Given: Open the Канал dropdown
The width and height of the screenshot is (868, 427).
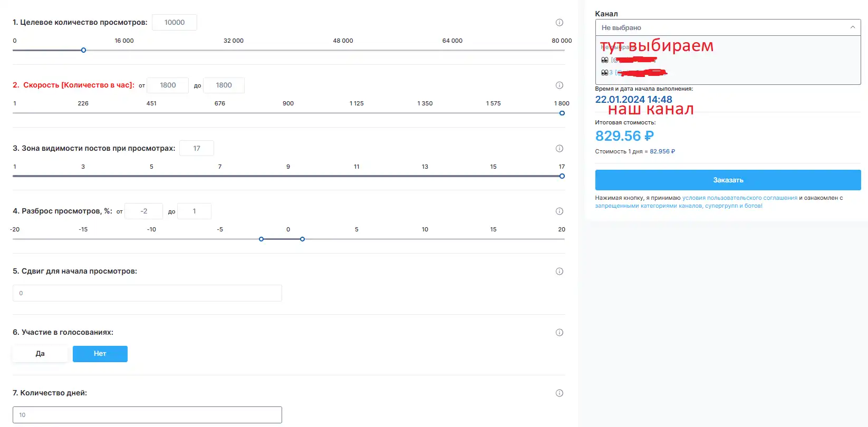Looking at the screenshot, I should [x=728, y=27].
